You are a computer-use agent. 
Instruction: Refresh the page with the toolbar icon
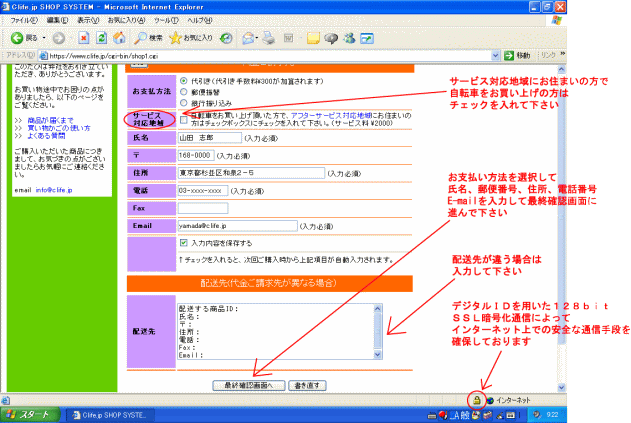tap(101, 38)
